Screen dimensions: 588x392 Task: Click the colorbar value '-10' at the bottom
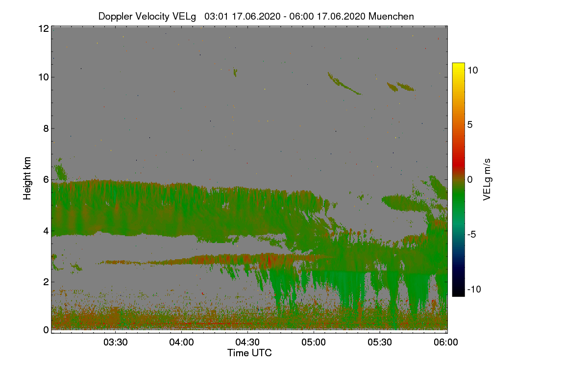[474, 289]
